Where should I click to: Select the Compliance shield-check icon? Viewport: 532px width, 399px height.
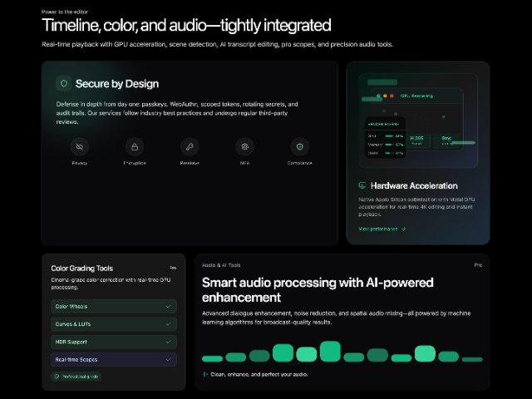[299, 146]
